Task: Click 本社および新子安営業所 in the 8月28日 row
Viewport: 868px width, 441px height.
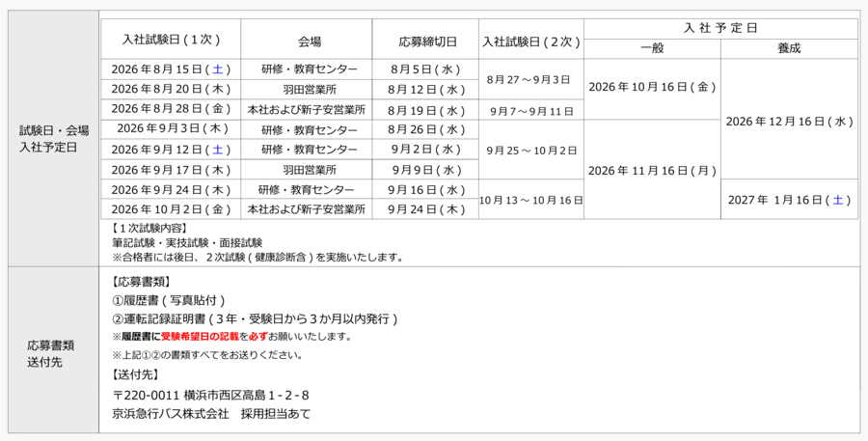Action: pos(306,110)
